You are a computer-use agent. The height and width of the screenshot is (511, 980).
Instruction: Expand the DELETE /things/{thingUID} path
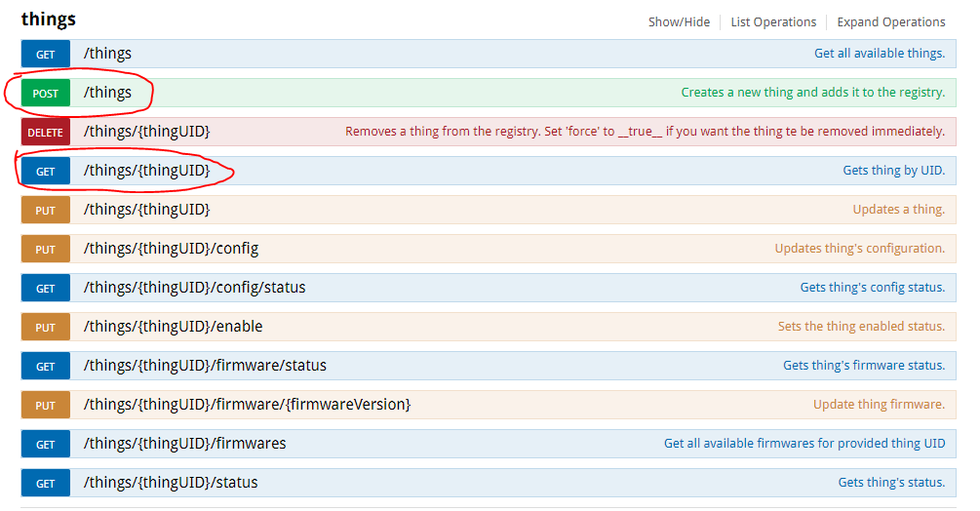point(147,132)
